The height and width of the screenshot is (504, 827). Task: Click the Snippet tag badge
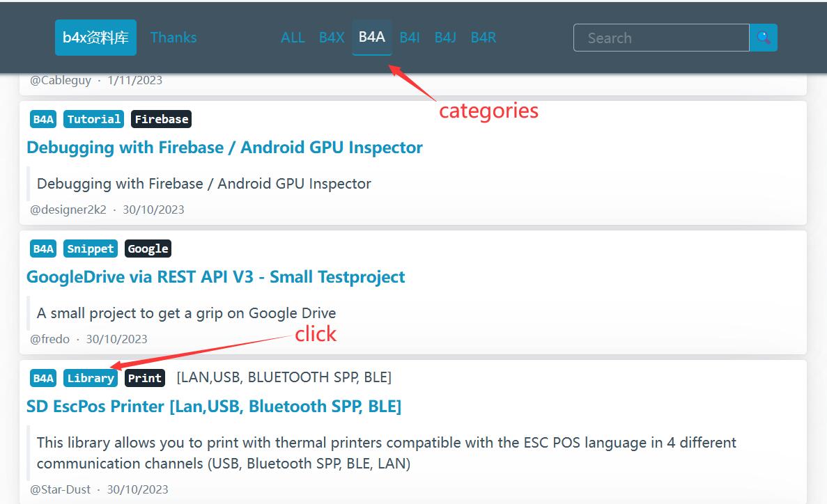pos(91,249)
